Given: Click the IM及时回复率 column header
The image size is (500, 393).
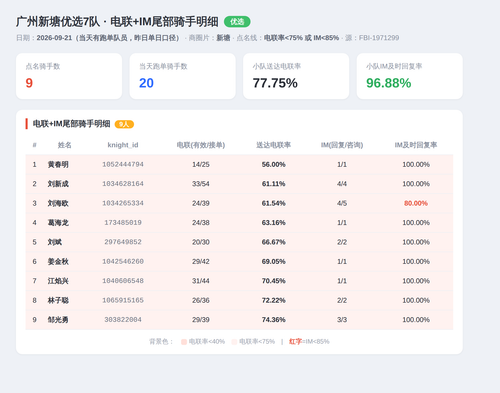Looking at the screenshot, I should click(416, 145).
